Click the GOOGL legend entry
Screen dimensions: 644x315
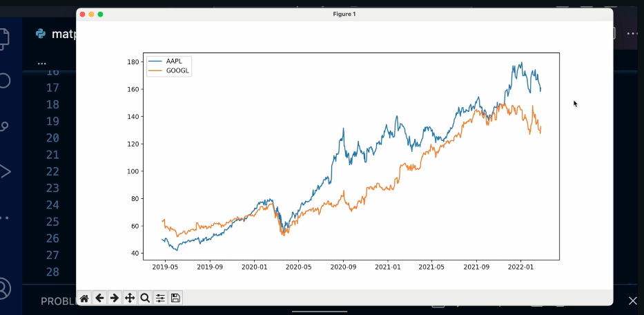pyautogui.click(x=177, y=70)
